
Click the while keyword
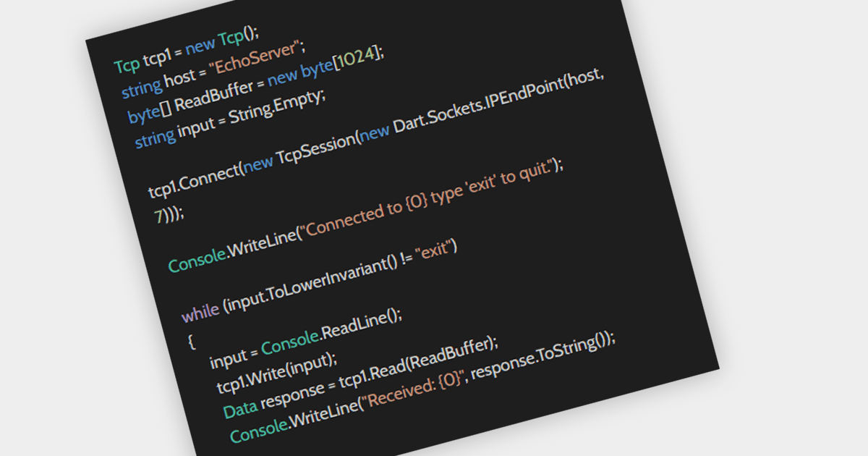point(200,313)
